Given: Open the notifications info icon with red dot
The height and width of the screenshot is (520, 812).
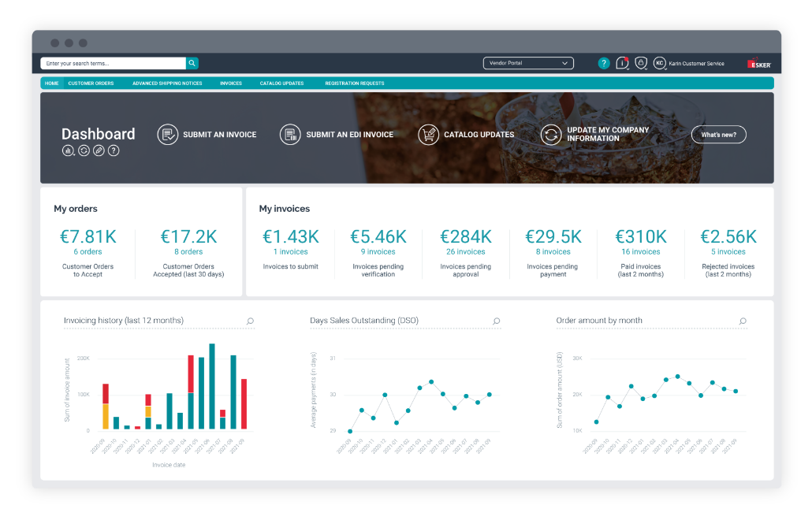Looking at the screenshot, I should pos(622,63).
